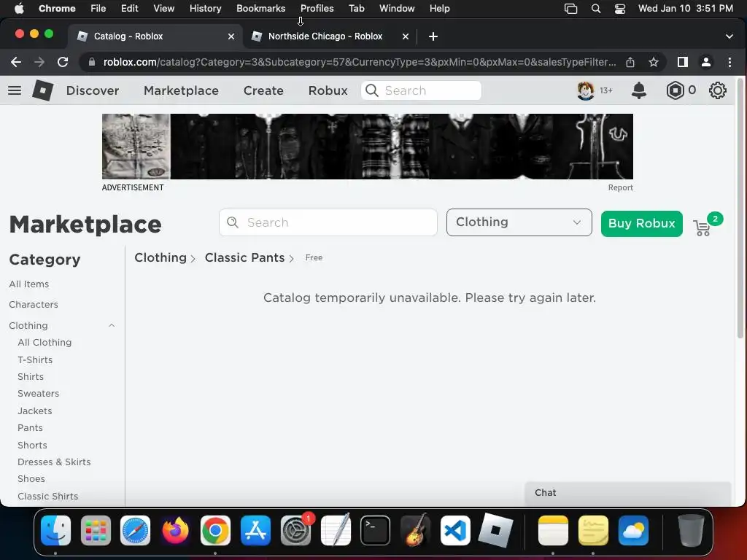This screenshot has width=747, height=560.
Task: Click the advertisement banner image
Action: 368,147
